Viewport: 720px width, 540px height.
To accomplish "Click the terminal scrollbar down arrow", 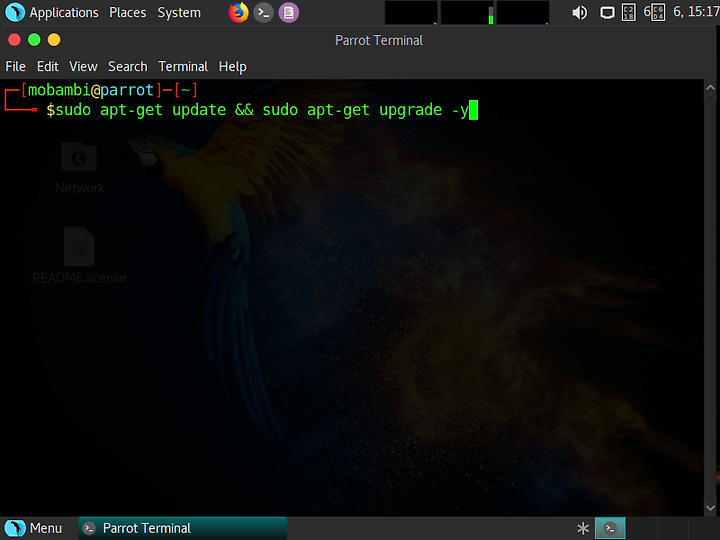I will tap(710, 508).
